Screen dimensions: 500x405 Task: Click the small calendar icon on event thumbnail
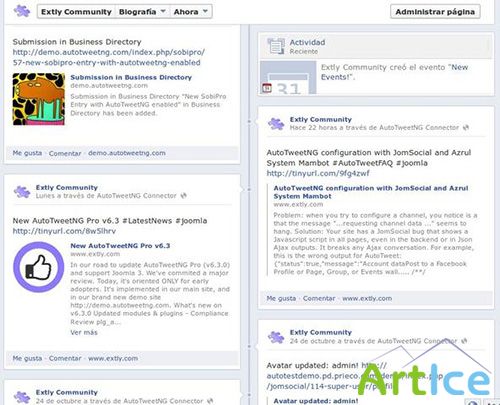267,88
